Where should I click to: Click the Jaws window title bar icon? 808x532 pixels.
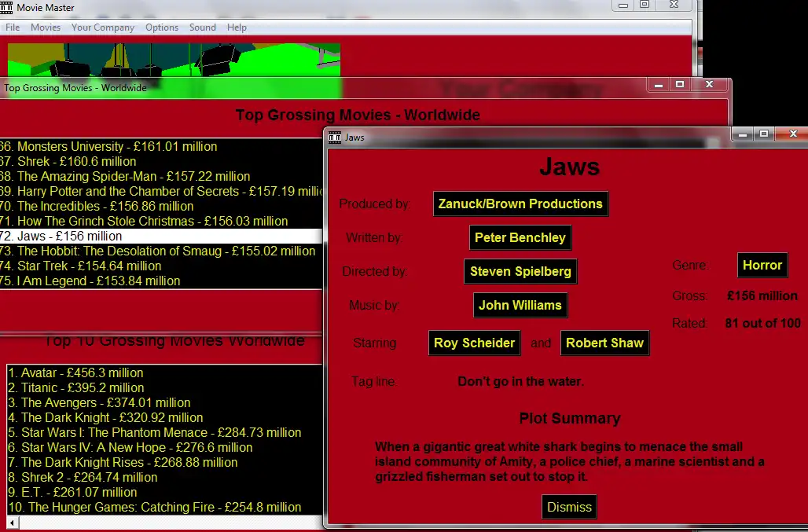click(x=335, y=137)
